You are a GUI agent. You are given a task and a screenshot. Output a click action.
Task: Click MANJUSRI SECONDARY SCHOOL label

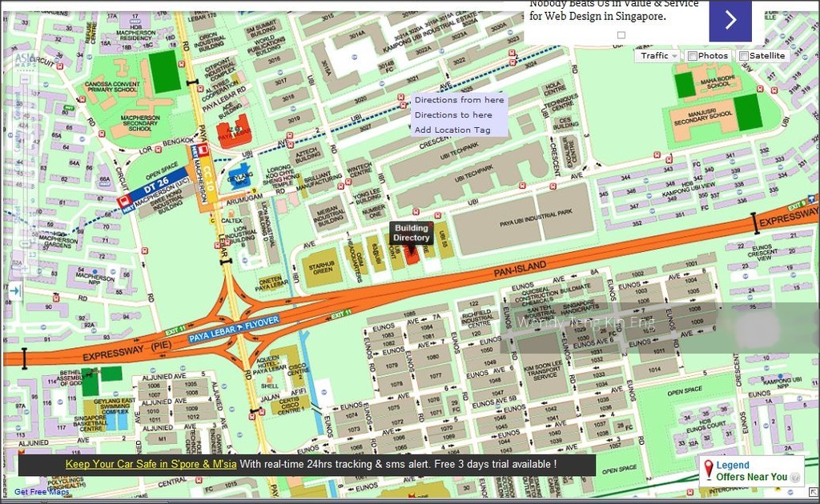(x=703, y=117)
